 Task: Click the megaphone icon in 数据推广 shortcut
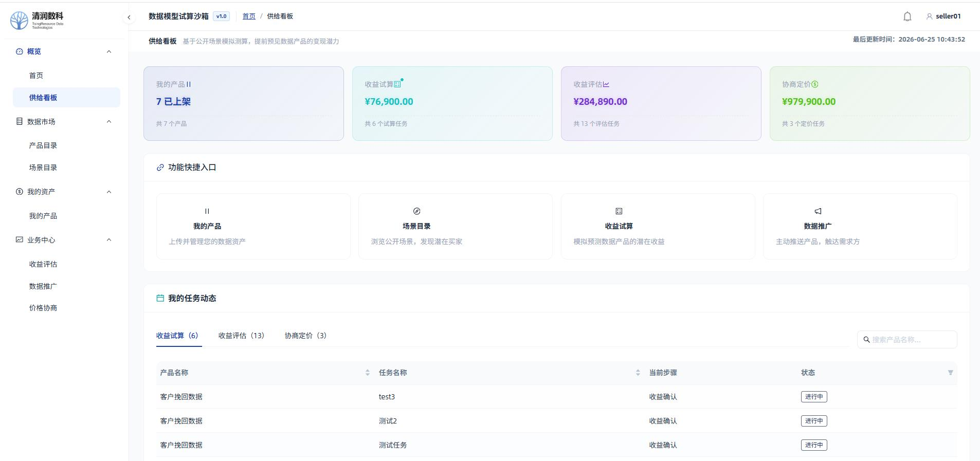[x=818, y=211]
